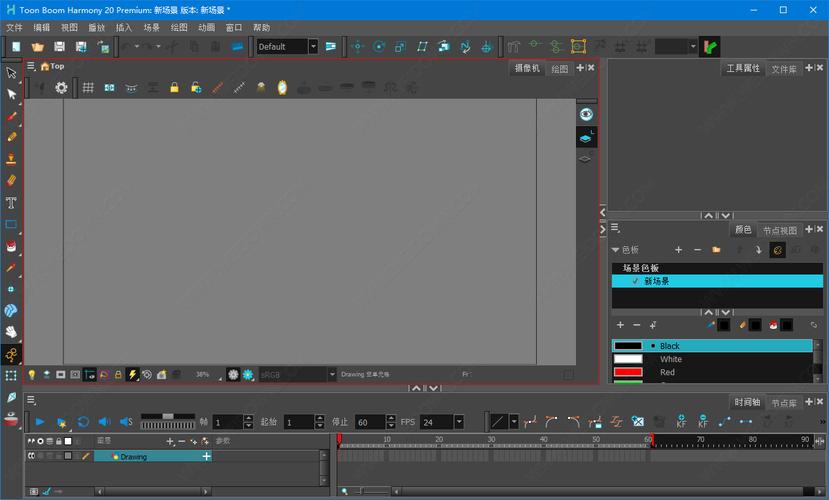The image size is (829, 500).
Task: Add keyframe with the KF plus icon
Action: coord(681,422)
